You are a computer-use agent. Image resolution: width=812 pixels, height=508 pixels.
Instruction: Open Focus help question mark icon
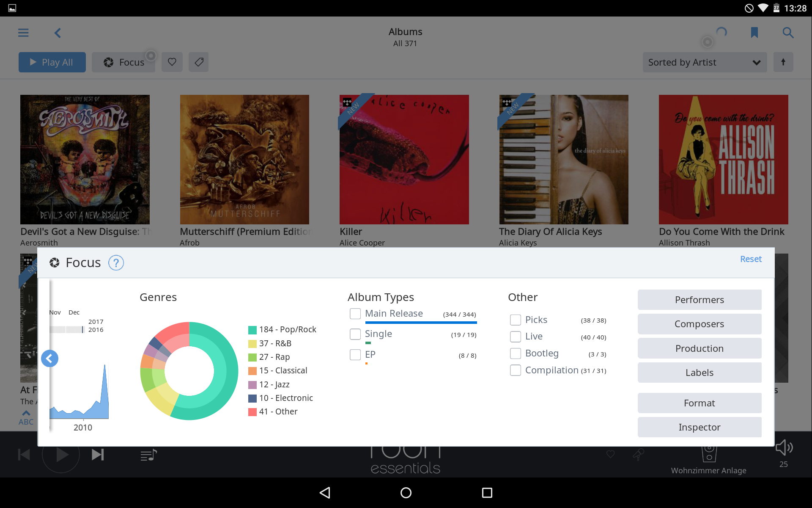point(116,263)
